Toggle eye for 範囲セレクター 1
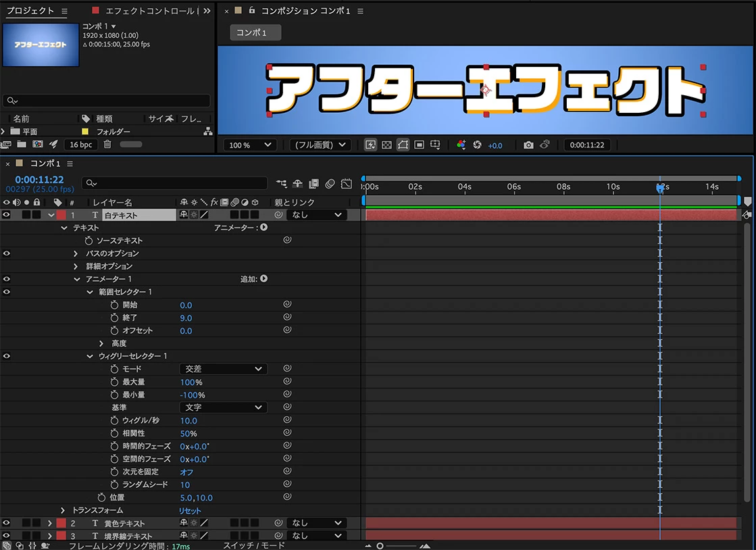756x550 pixels. (x=6, y=292)
